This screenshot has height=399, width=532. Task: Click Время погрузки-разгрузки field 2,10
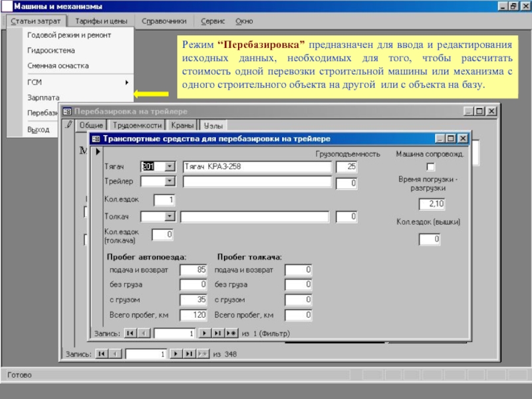coord(432,204)
